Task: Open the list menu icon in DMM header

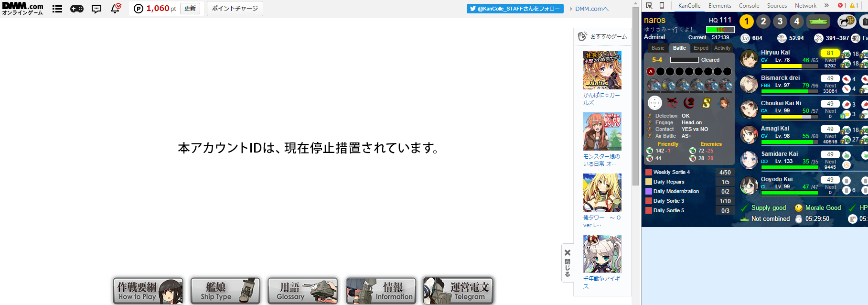Action: tap(57, 9)
